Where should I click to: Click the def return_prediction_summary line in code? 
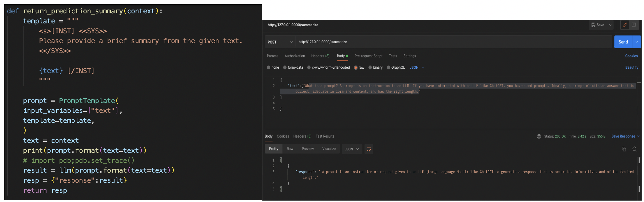[x=85, y=11]
